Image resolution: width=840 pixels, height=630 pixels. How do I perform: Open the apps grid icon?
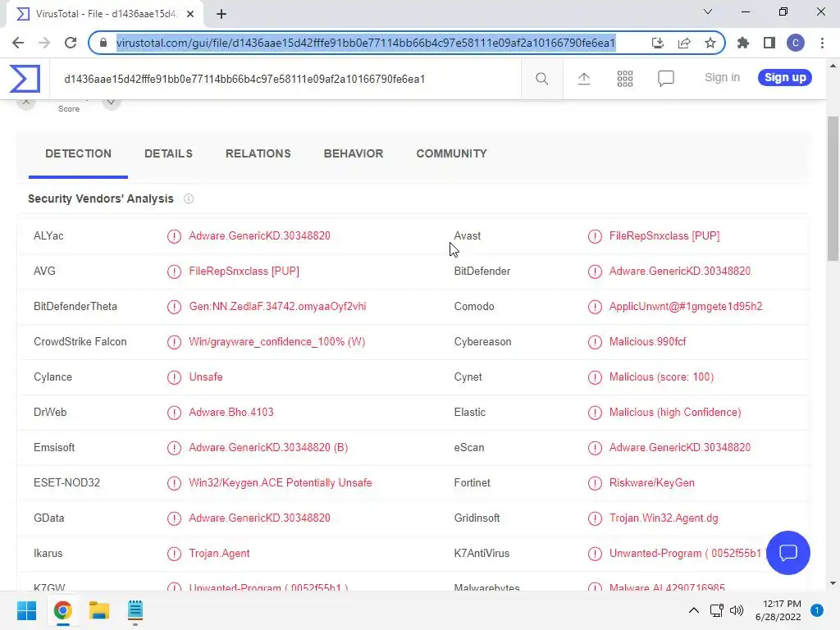pyautogui.click(x=624, y=79)
